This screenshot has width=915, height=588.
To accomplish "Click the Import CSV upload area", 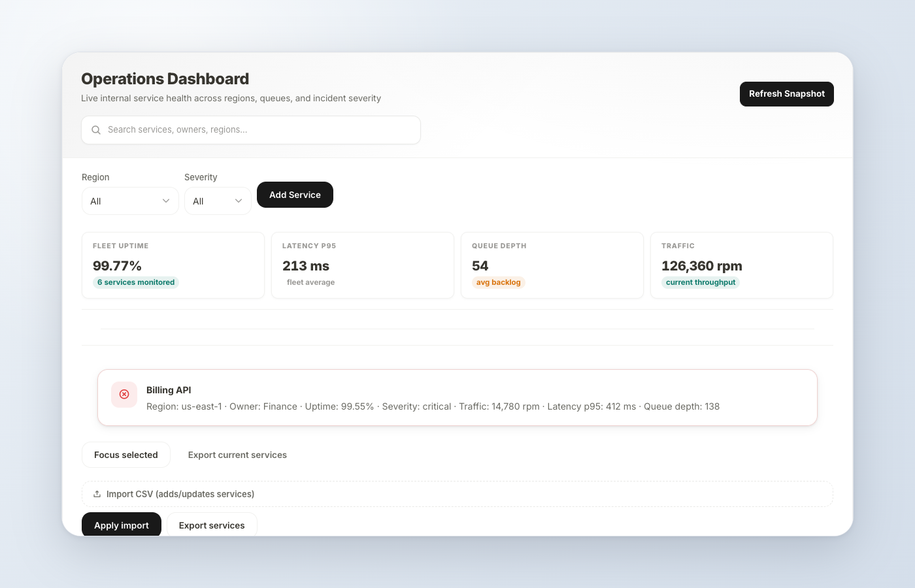I will click(457, 494).
